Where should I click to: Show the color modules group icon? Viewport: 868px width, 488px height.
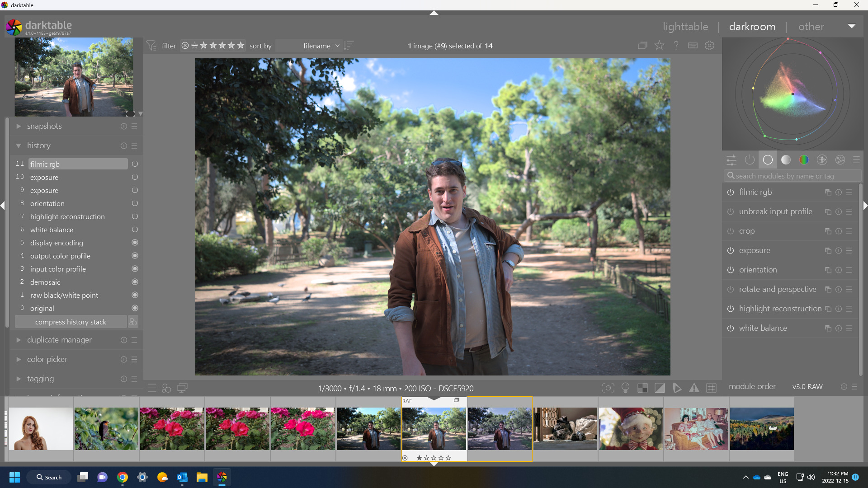[804, 160]
